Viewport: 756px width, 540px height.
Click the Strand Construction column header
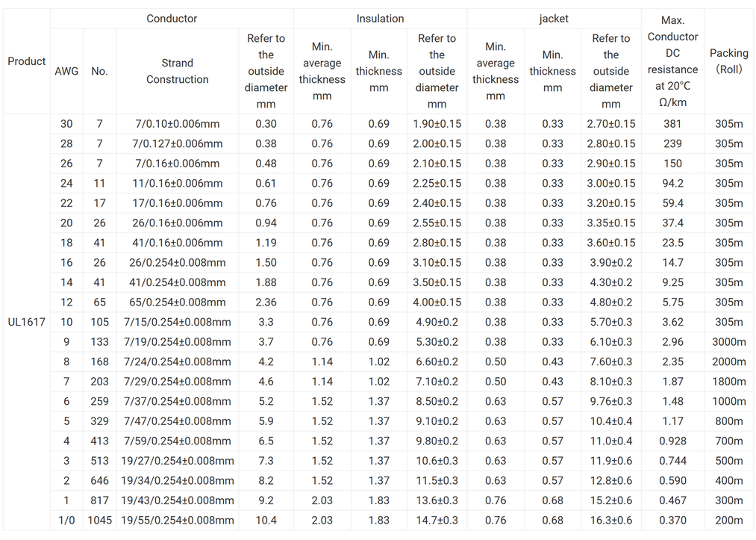tap(178, 71)
